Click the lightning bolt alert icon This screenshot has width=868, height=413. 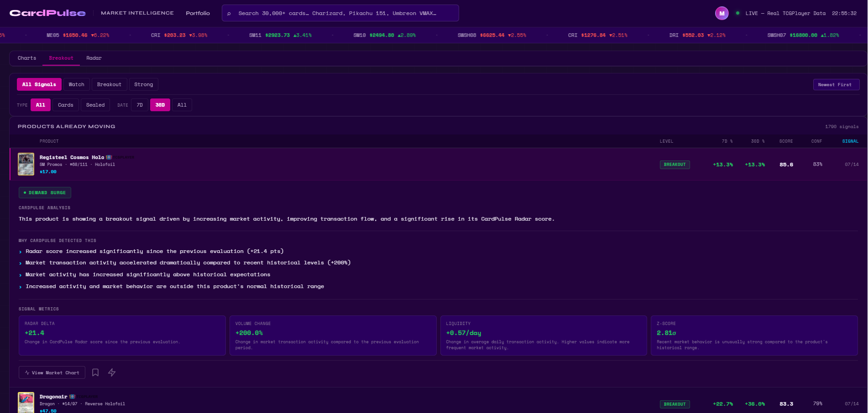[x=112, y=372]
